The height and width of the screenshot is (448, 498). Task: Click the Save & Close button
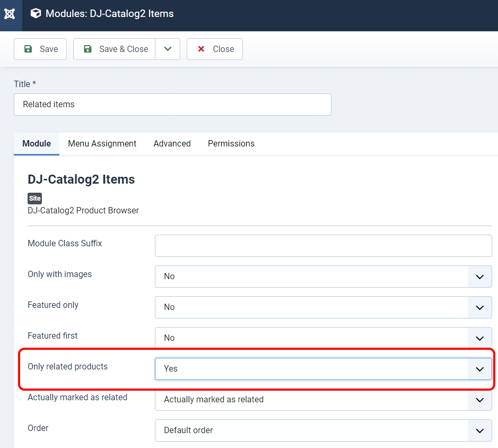tap(115, 49)
